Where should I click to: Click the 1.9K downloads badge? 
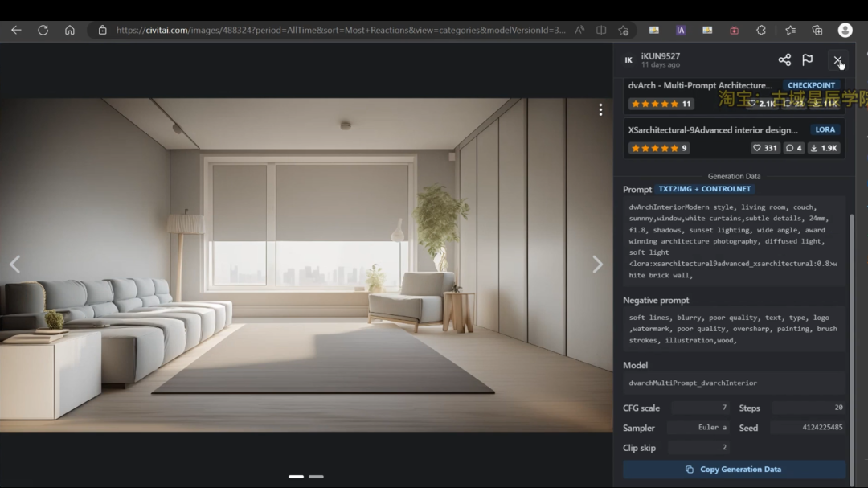825,148
